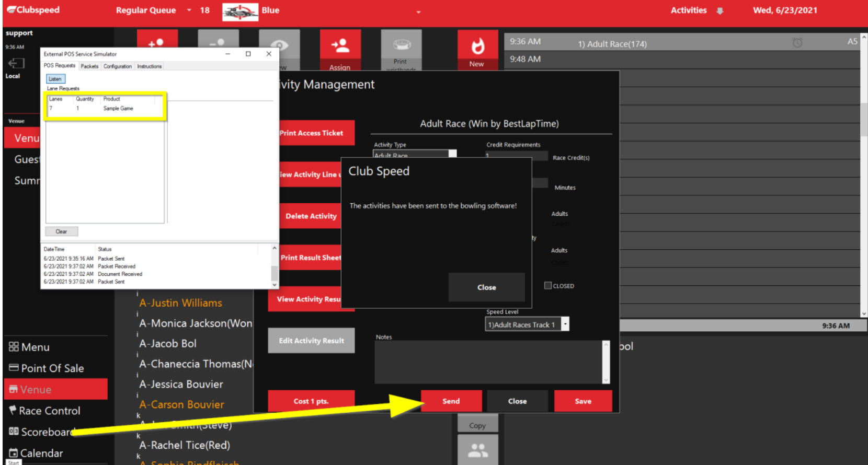868x465 pixels.
Task: Select guest A-Monica Jackson
Action: click(196, 323)
